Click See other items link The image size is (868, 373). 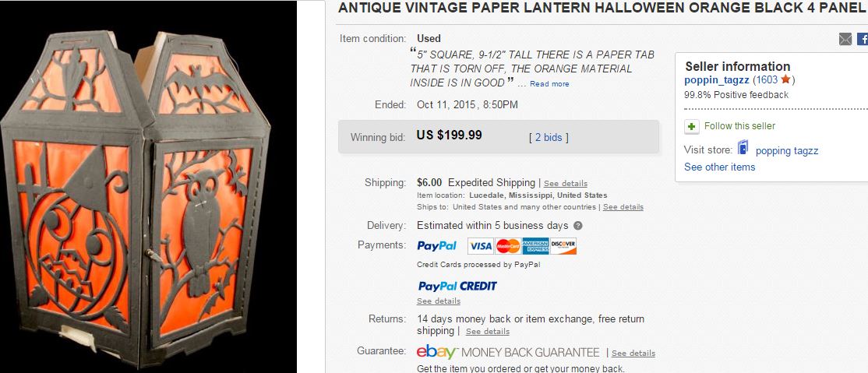click(720, 167)
